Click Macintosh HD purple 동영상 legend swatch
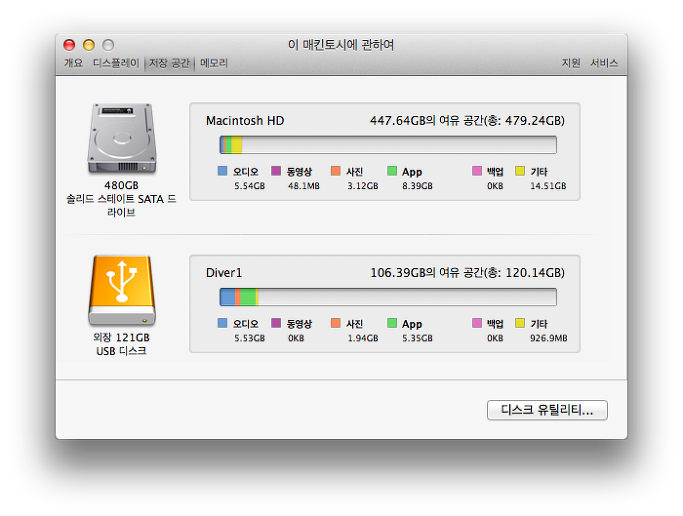The height and width of the screenshot is (516, 683). pyautogui.click(x=276, y=171)
